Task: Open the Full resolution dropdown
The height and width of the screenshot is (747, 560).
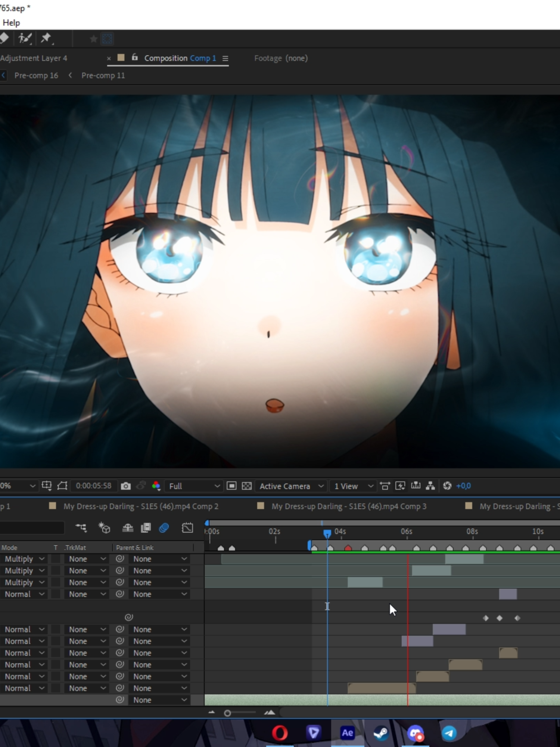Action: pos(194,486)
